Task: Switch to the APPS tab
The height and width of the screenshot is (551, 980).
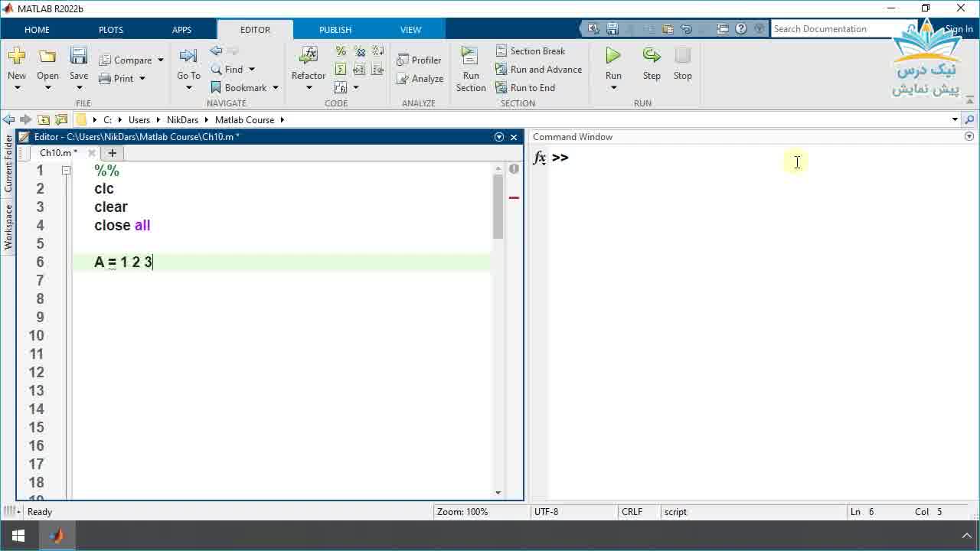Action: point(182,30)
